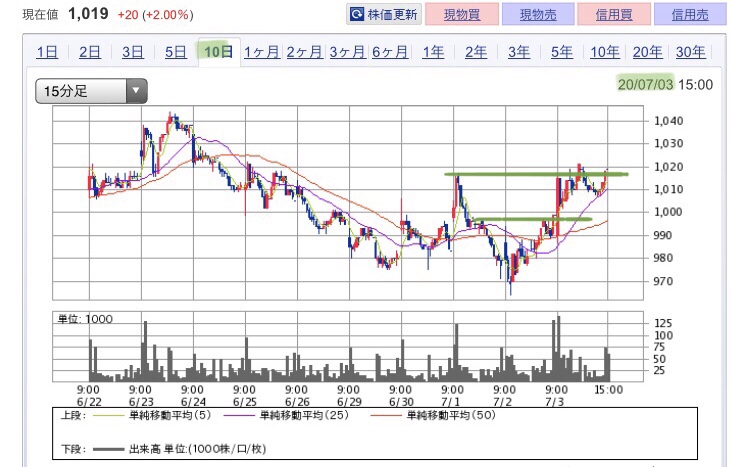Click the 125 volume axis label

click(x=663, y=323)
